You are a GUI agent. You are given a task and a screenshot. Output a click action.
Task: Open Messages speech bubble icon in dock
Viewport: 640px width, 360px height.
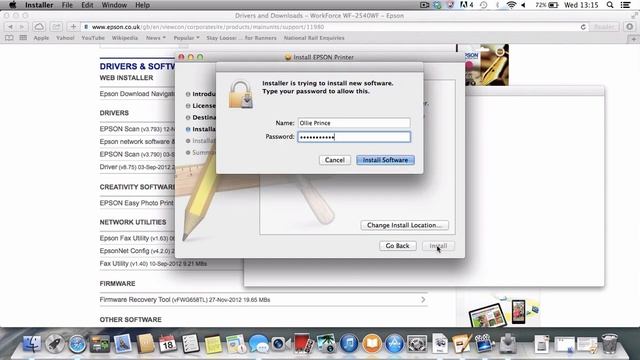coord(258,344)
